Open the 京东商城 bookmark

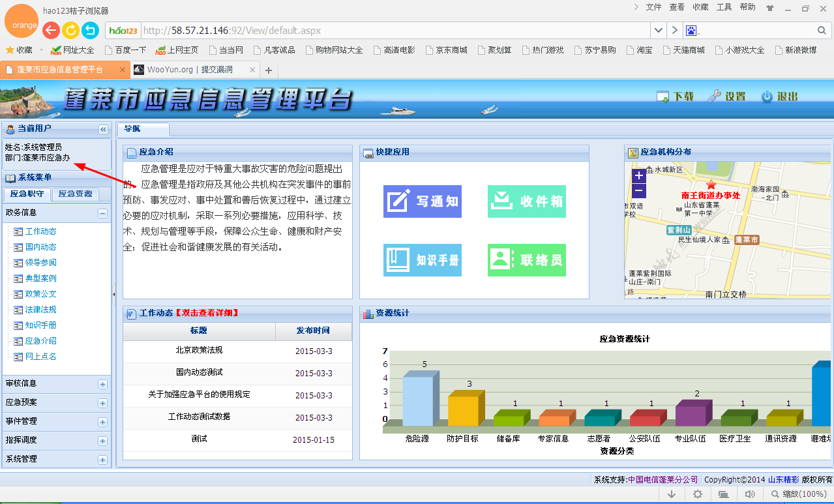(445, 50)
